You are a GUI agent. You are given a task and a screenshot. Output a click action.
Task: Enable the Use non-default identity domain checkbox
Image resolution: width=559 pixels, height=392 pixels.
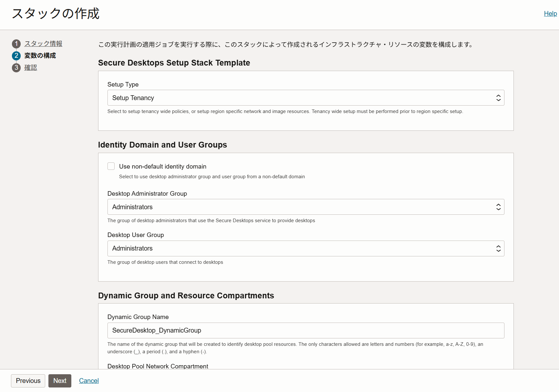pyautogui.click(x=111, y=166)
